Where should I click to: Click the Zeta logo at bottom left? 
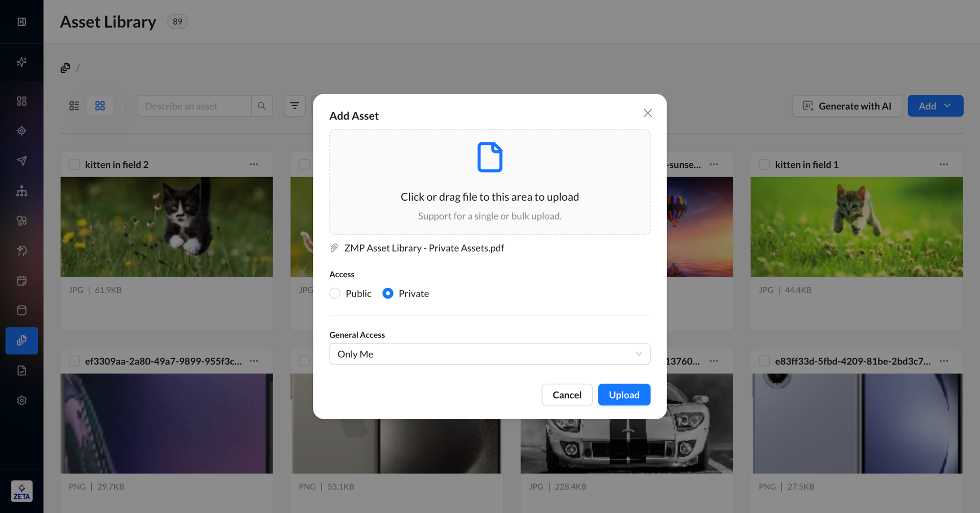21,491
